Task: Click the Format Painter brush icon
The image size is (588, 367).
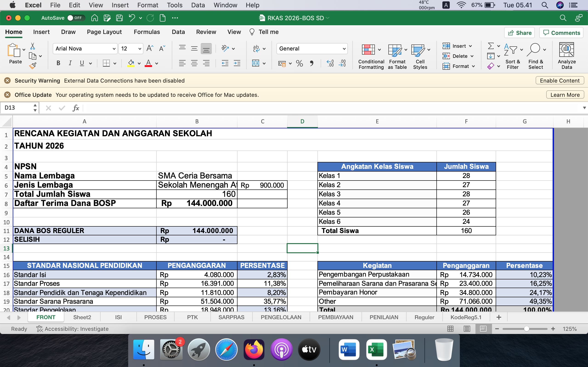Action: (x=33, y=66)
